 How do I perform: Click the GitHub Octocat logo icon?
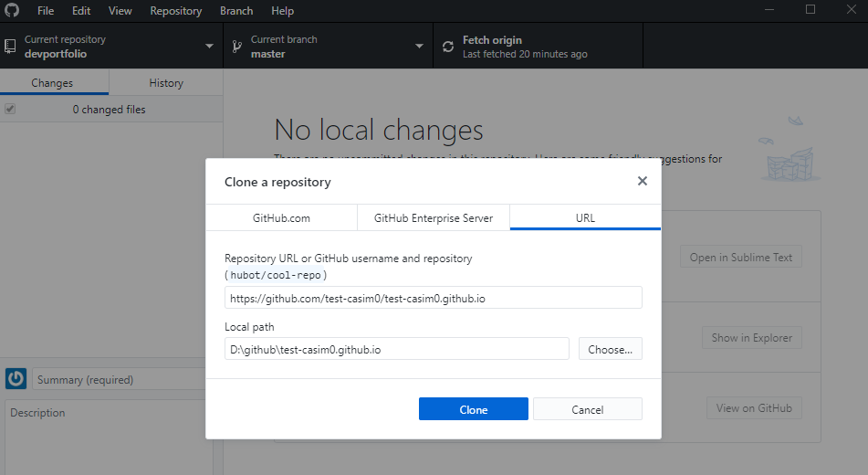coord(12,10)
